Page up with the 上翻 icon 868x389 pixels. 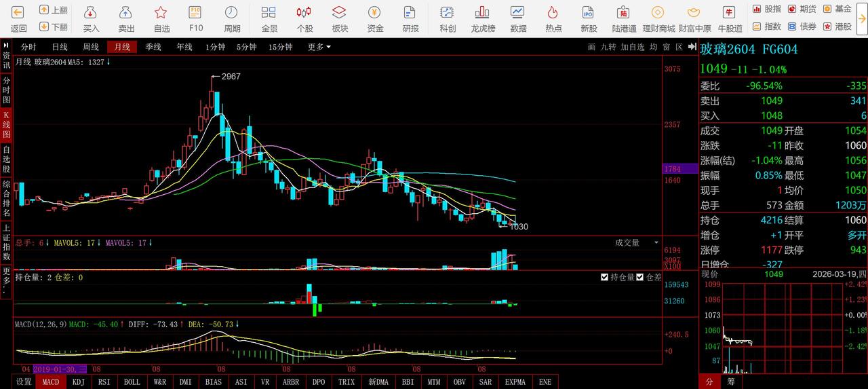pos(44,10)
